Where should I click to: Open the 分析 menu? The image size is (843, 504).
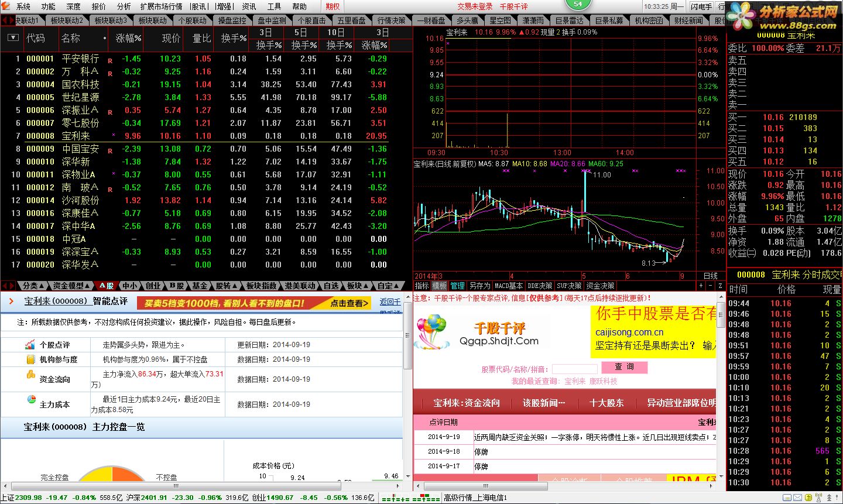(x=124, y=6)
